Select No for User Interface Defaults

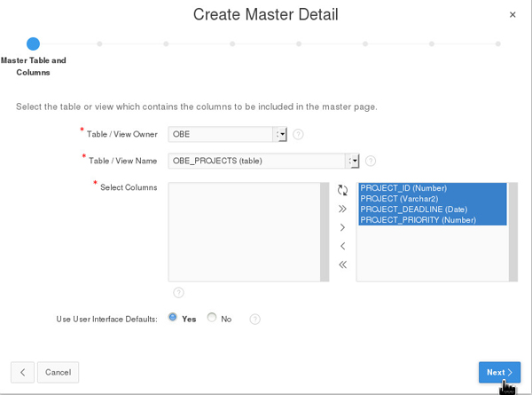212,318
